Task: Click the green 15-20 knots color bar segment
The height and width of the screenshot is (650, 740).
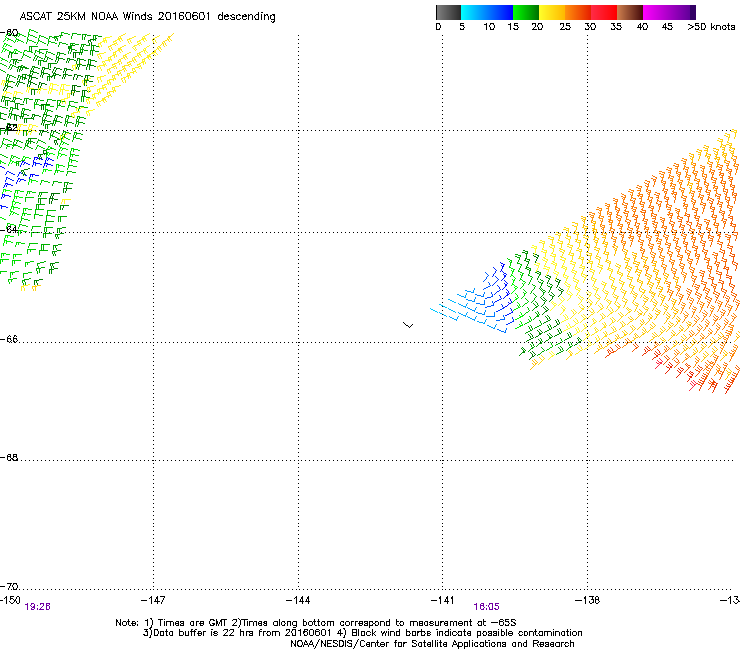Action: [526, 12]
